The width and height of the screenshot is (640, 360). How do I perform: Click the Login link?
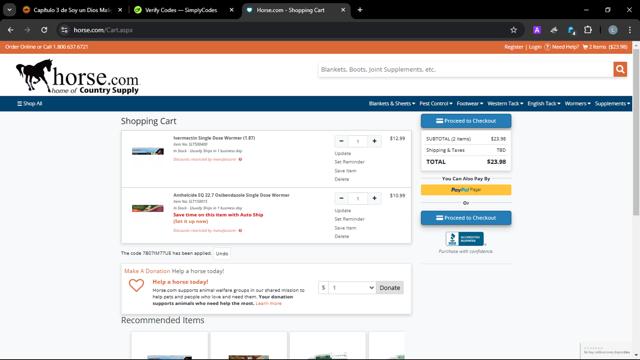point(535,47)
